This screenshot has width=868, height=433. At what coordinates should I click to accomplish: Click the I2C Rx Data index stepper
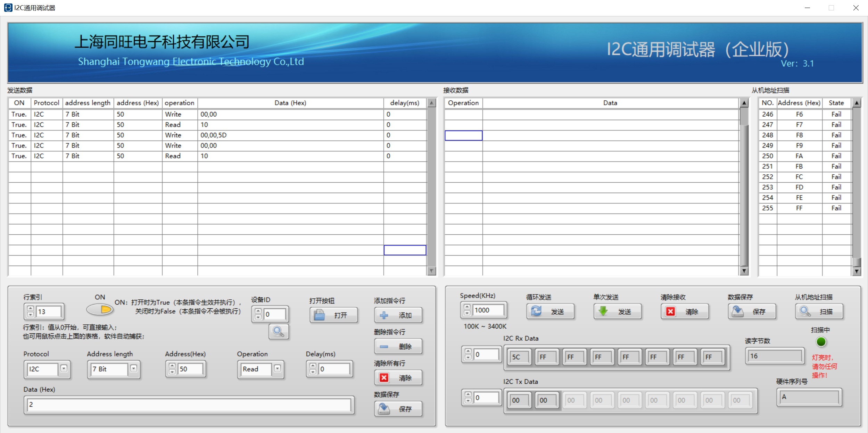[468, 354]
